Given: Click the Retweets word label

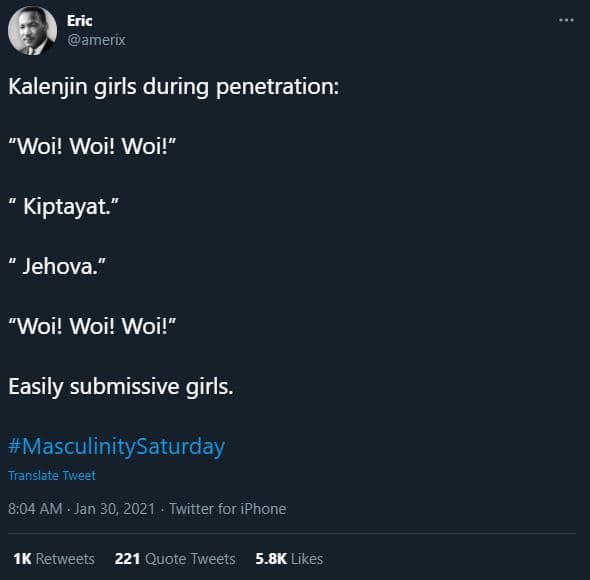Looking at the screenshot, I should pos(65,559).
